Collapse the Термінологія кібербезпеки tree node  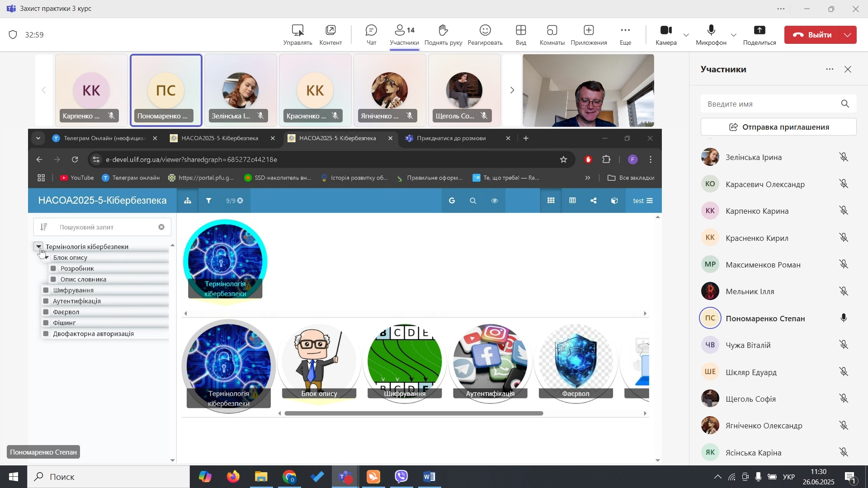point(38,247)
